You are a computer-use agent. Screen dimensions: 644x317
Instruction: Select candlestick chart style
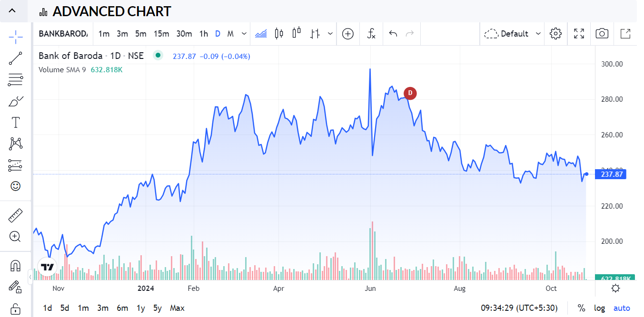tap(279, 34)
